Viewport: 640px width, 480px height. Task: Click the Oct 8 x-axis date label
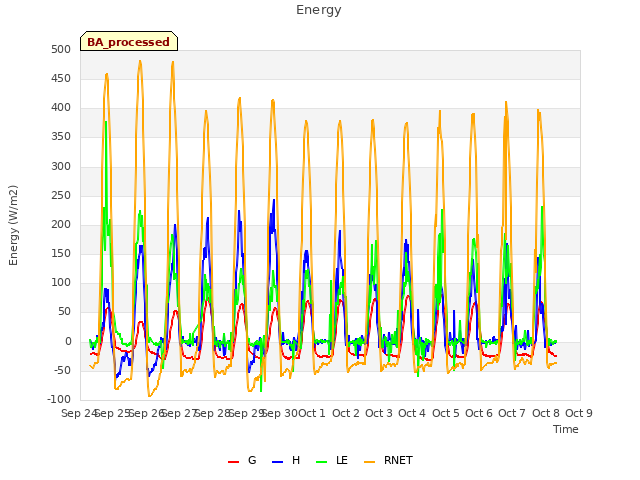(x=546, y=413)
